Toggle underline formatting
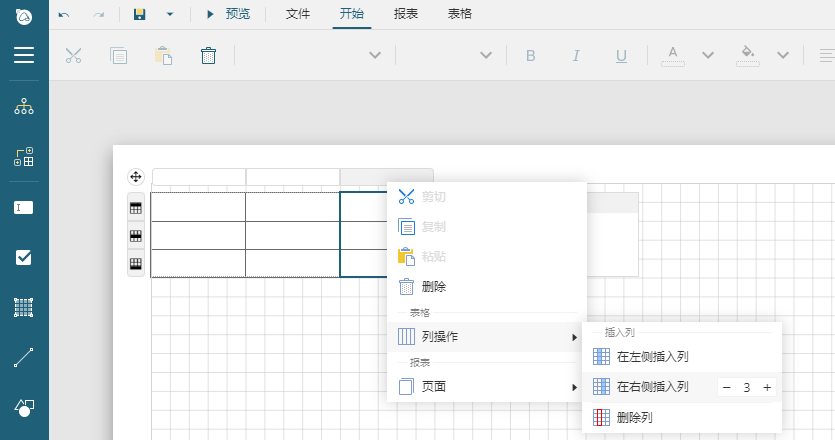The width and height of the screenshot is (835, 440). 621,56
